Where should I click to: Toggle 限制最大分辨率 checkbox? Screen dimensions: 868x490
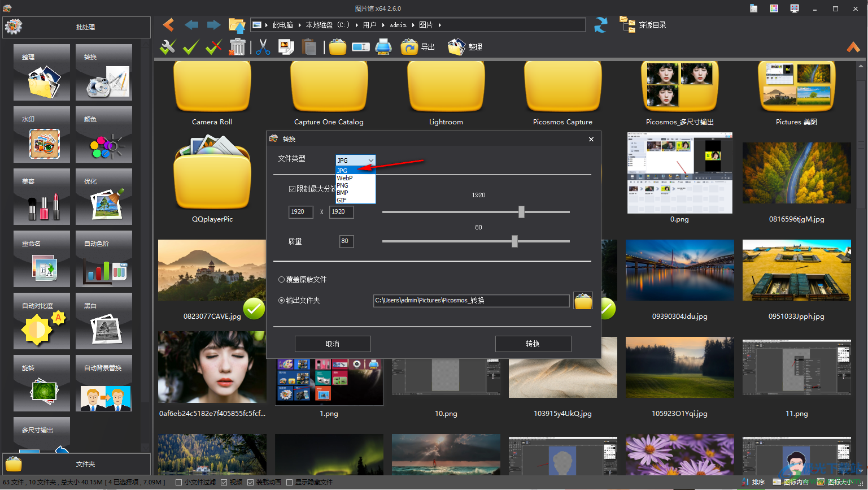click(x=292, y=189)
